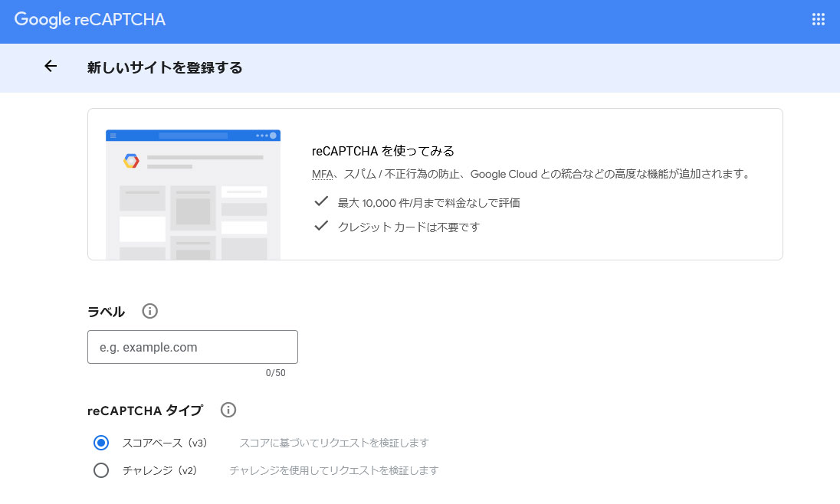Click the reCAPTCHA を使ってみる heading
Screen dimensions: 840x504
(x=383, y=151)
